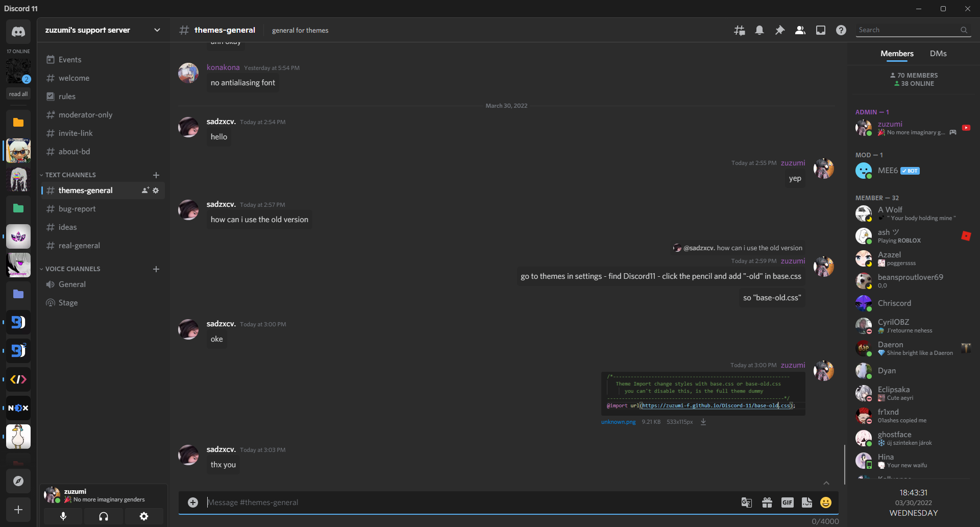The width and height of the screenshot is (980, 527).
Task: Open the Events item
Action: pos(102,60)
